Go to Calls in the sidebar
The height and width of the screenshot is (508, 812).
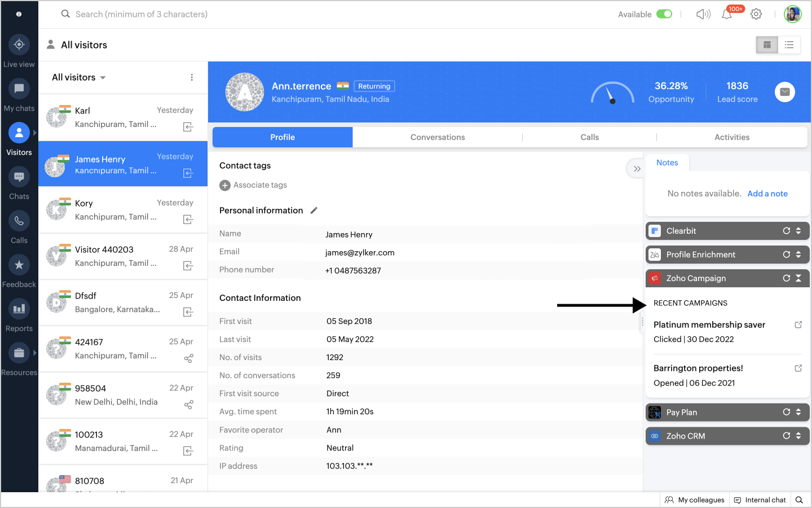coord(19,221)
